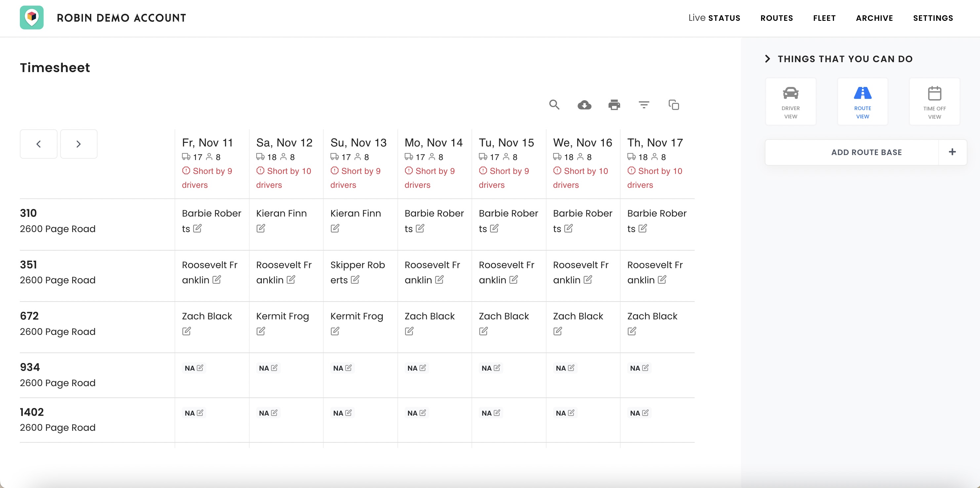Open Time Off View calendar icon
This screenshot has height=488, width=980.
pyautogui.click(x=934, y=101)
